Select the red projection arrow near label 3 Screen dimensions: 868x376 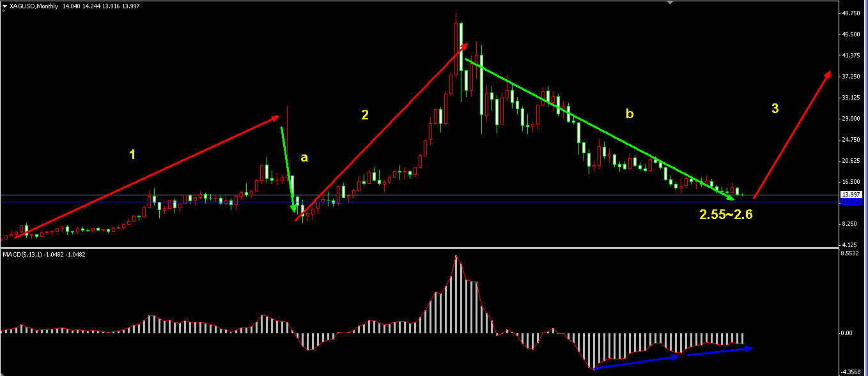point(793,134)
